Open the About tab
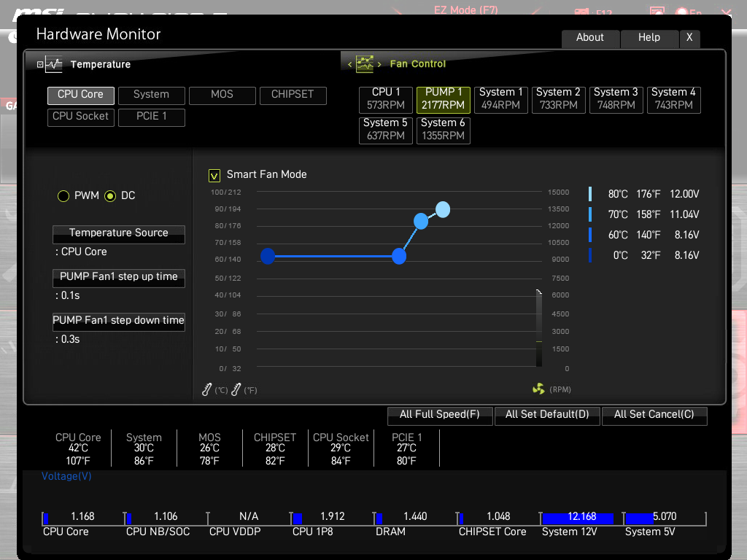 [x=590, y=38]
